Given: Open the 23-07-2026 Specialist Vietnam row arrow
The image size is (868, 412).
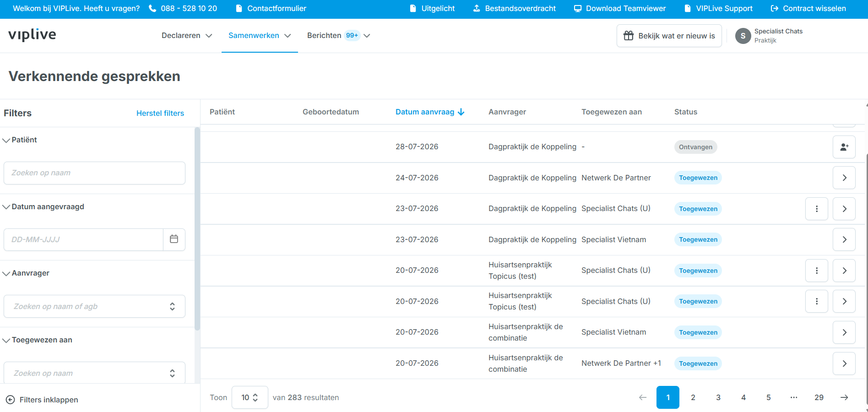Looking at the screenshot, I should [x=844, y=239].
